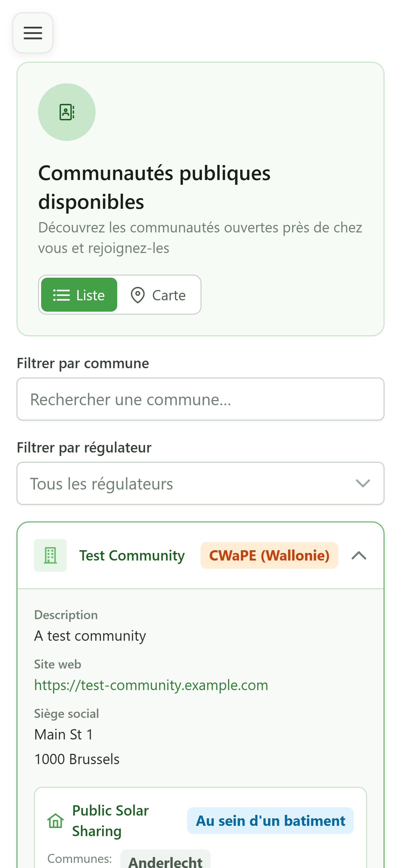
Task: Open the Tous les régulateurs dropdown
Action: (x=200, y=483)
